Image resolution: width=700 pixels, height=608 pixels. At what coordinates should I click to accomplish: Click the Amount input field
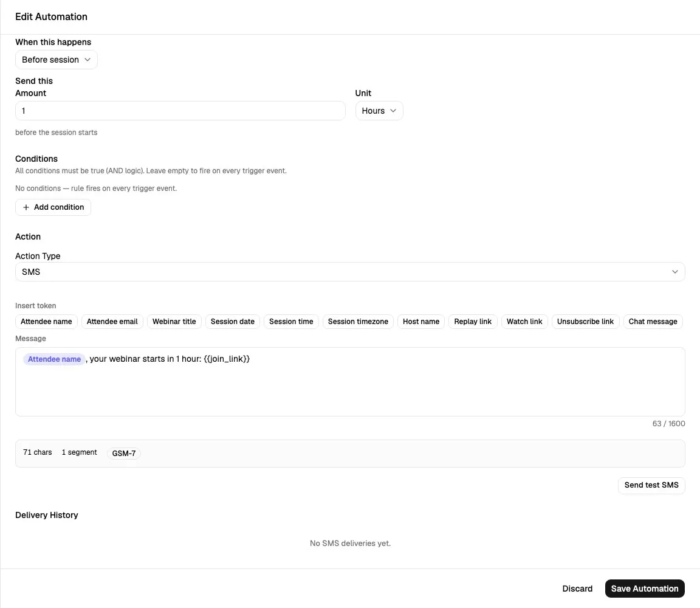pos(180,111)
